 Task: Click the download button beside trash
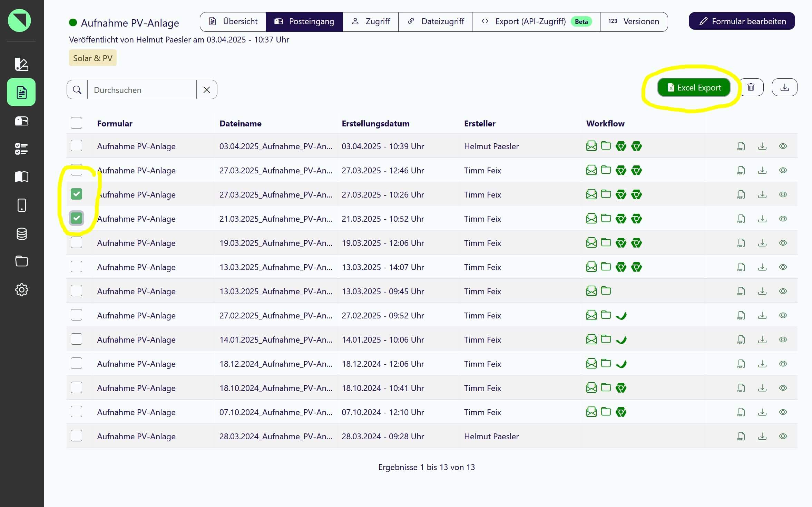(x=784, y=87)
